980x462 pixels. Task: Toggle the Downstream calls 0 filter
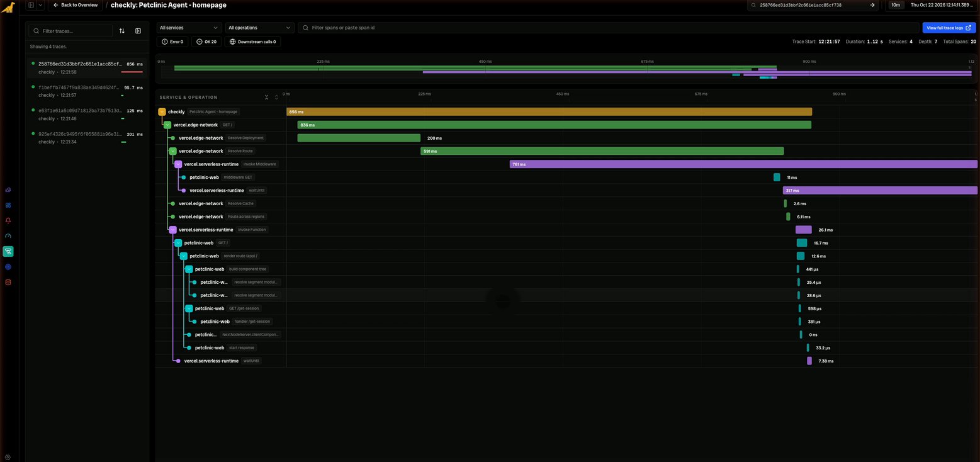253,42
